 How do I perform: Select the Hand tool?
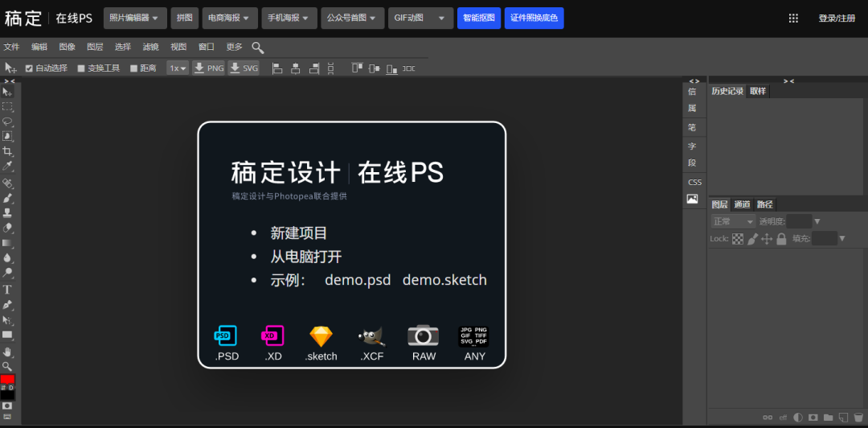click(7, 352)
